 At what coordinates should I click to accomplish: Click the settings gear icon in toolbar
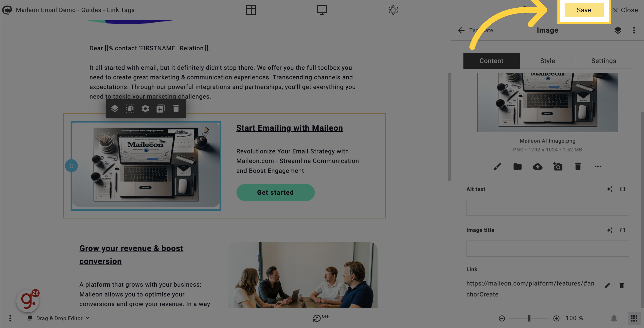pos(146,108)
